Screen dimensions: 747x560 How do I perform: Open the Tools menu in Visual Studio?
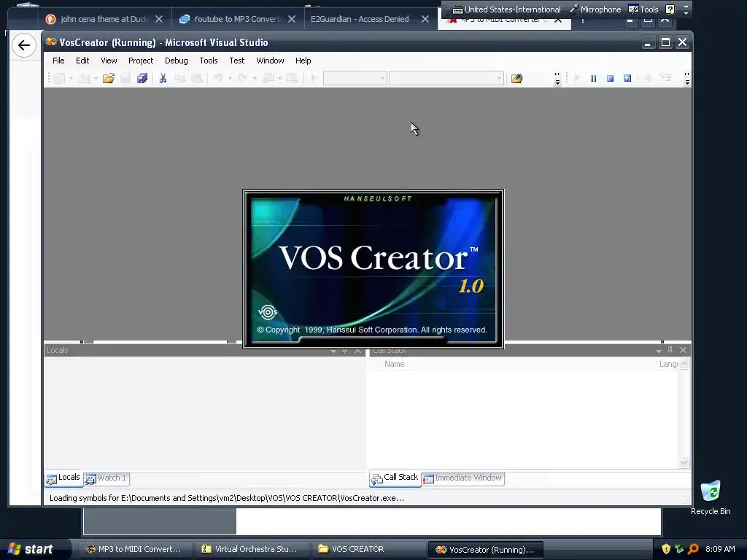coord(208,61)
